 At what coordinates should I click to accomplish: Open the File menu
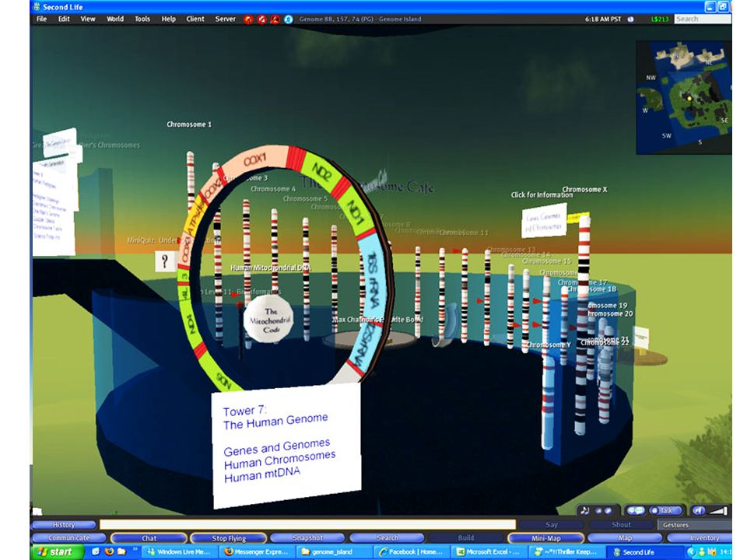tap(41, 19)
